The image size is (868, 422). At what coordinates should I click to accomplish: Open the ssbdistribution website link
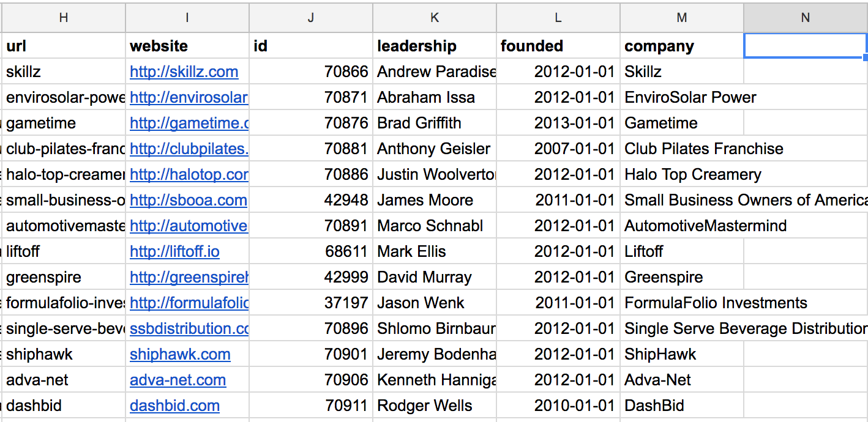tap(189, 328)
